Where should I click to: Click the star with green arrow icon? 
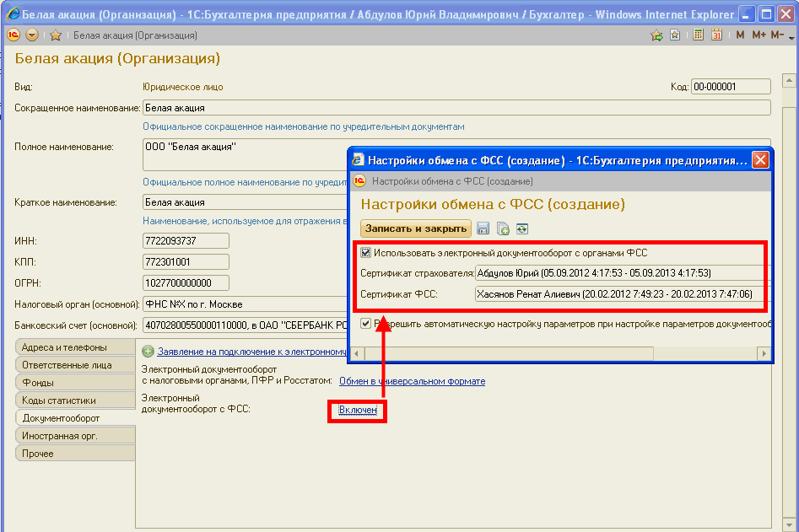point(656,35)
